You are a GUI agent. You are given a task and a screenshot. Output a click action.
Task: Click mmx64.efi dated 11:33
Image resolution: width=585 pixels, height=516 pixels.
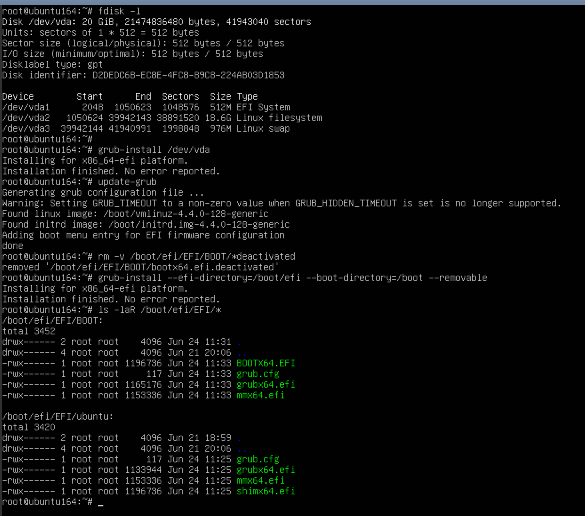260,395
